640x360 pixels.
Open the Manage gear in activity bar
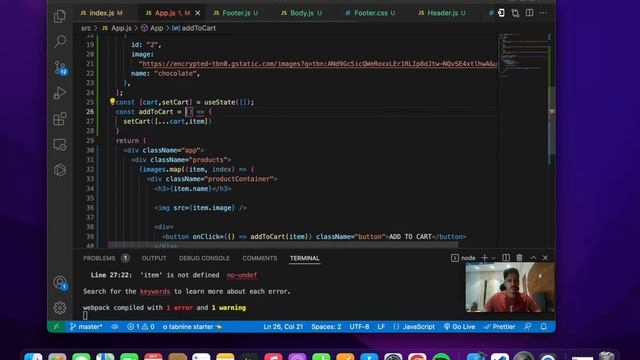pyautogui.click(x=60, y=308)
